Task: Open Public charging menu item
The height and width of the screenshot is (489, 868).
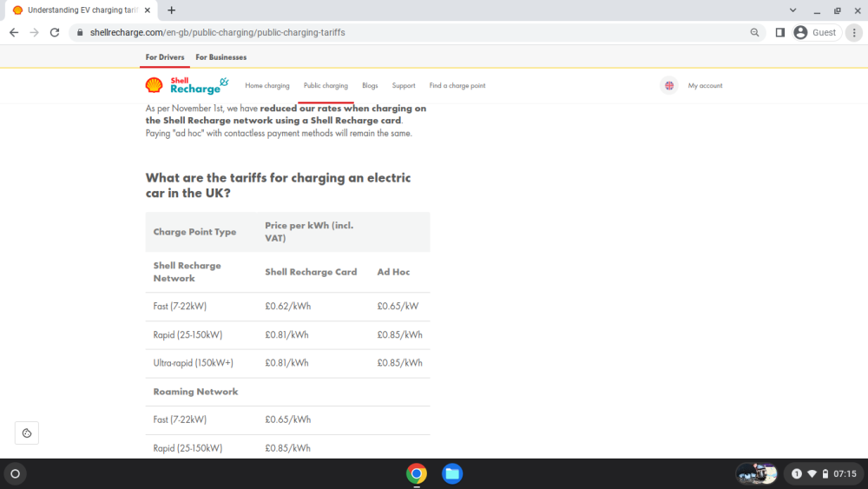Action: click(x=325, y=86)
